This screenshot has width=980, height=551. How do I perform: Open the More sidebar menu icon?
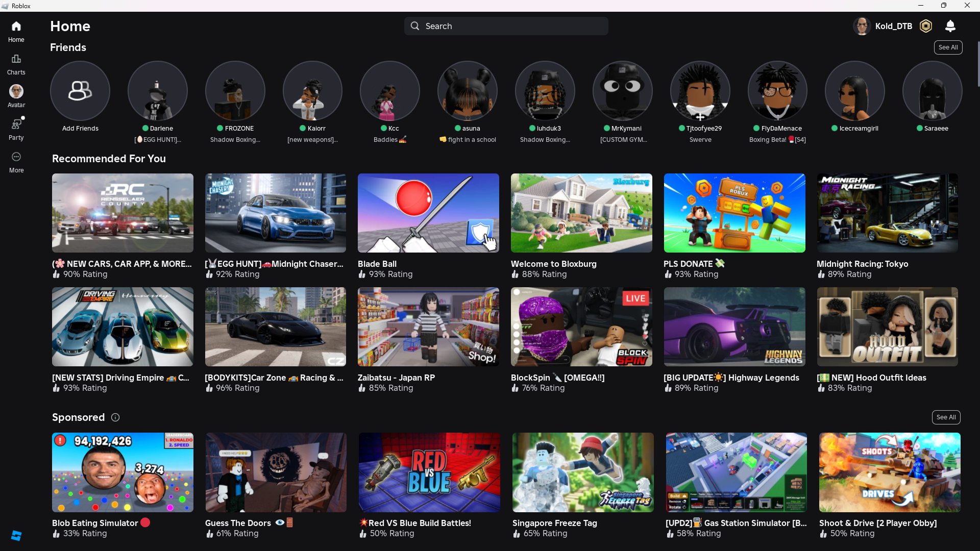point(16,157)
